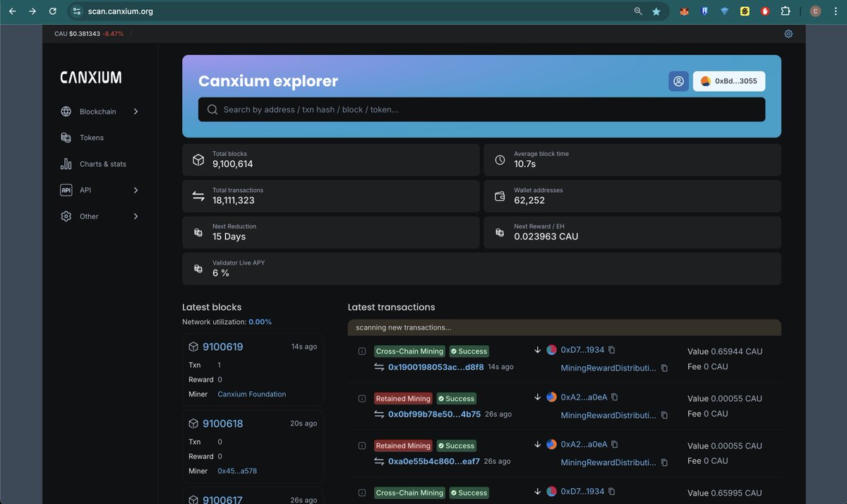Click the site info icon in address bar

coord(78,11)
